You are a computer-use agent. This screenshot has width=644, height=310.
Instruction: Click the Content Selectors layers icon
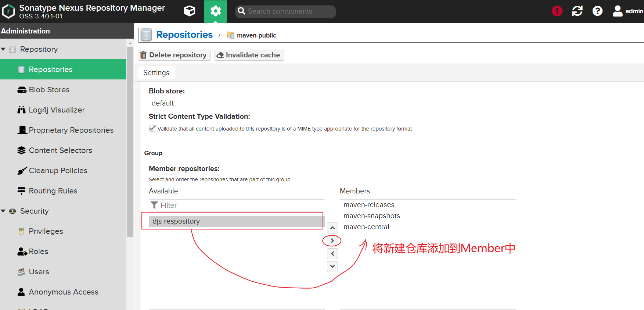coord(22,150)
